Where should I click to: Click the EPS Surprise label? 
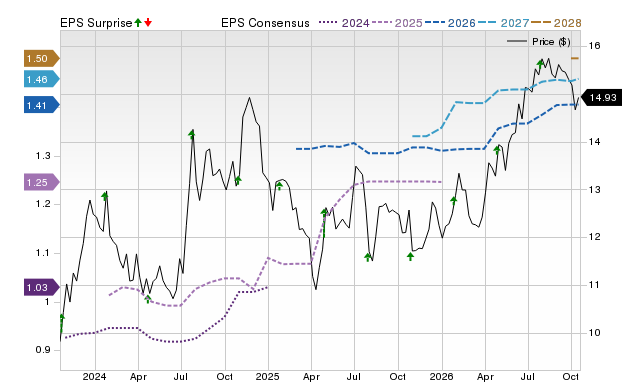(x=96, y=23)
